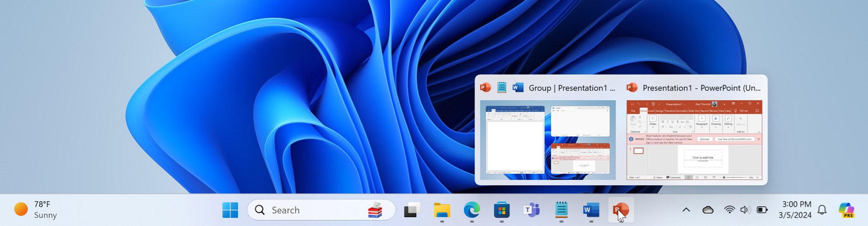Show hidden system tray icons

(686, 210)
